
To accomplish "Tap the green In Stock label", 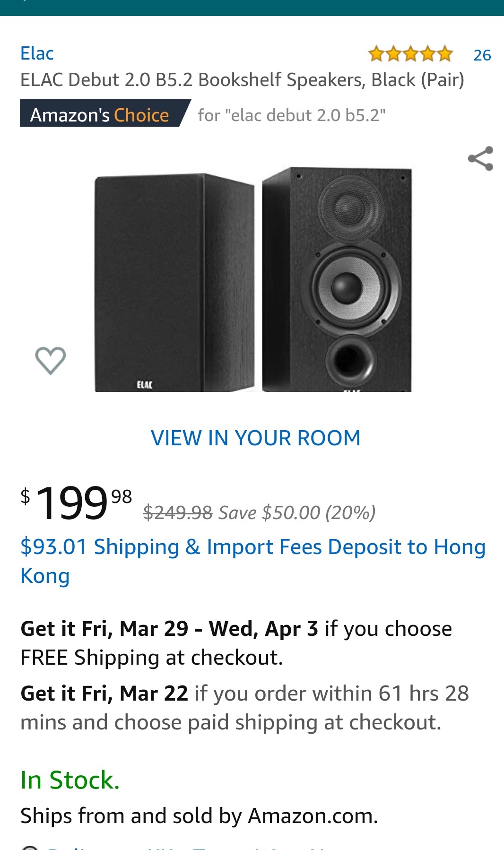I will pyautogui.click(x=70, y=780).
